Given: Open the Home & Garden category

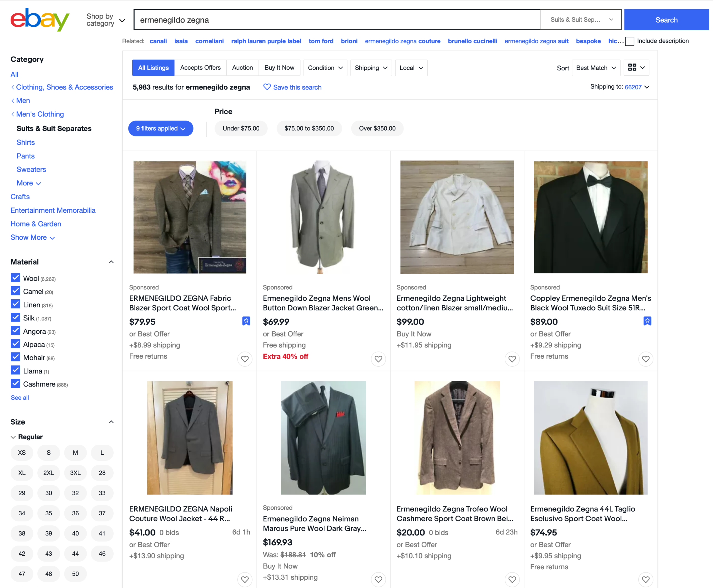Looking at the screenshot, I should pos(36,224).
